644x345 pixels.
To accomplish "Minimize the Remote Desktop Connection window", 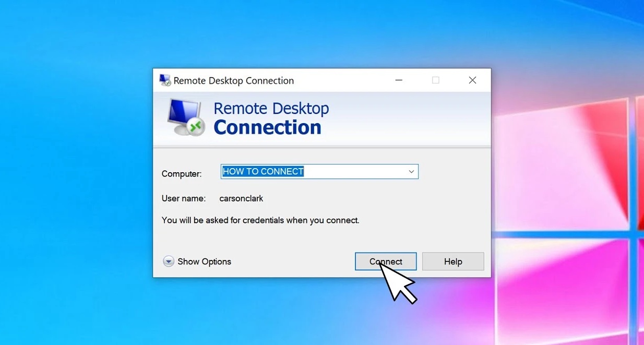I will coord(399,80).
